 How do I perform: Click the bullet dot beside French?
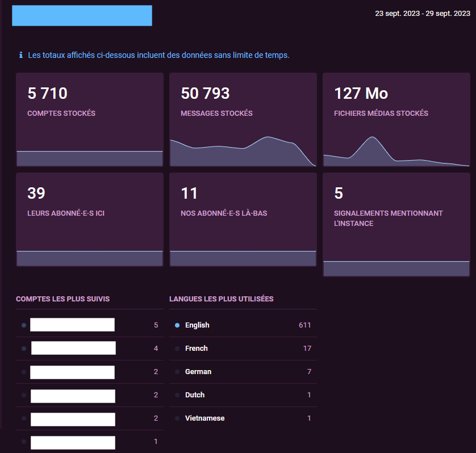177,349
